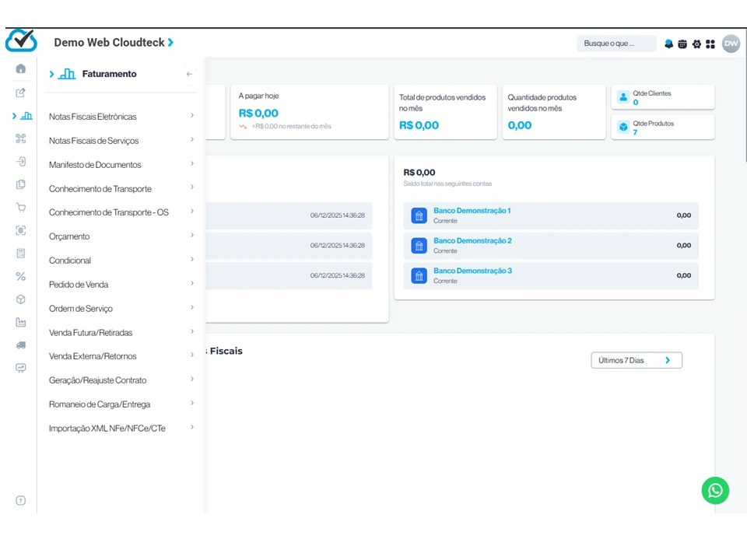
Task: Open the Banco Demonstração 3 link
Action: coord(472,271)
